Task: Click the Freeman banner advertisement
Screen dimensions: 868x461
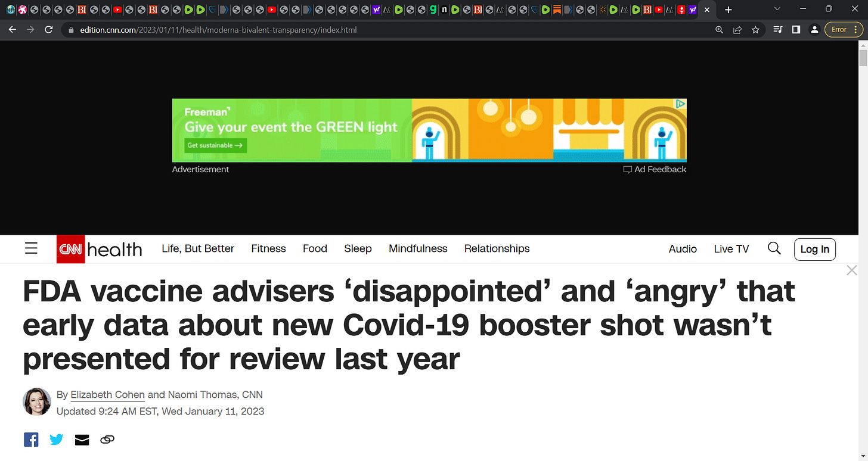Action: pyautogui.click(x=429, y=130)
